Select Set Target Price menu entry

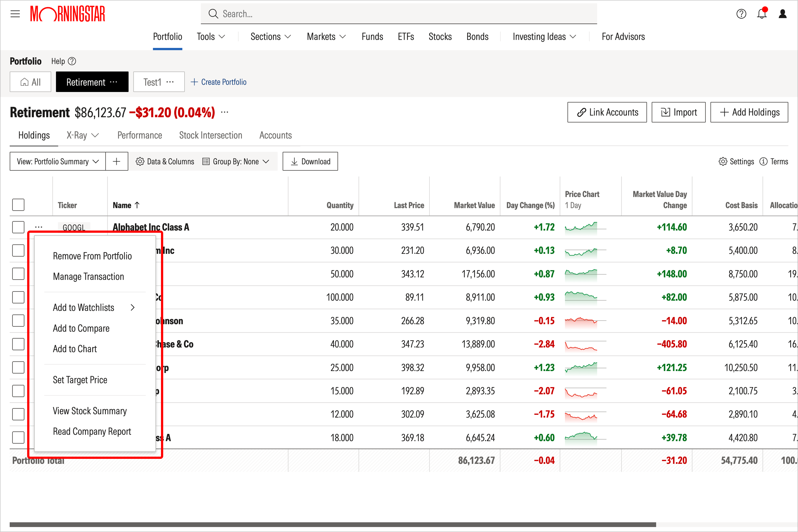point(80,380)
